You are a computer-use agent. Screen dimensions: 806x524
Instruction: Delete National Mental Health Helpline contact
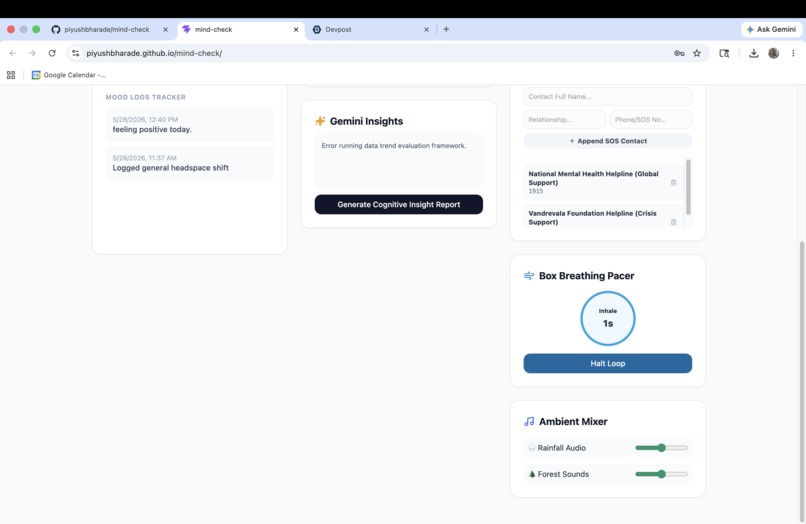click(x=673, y=183)
